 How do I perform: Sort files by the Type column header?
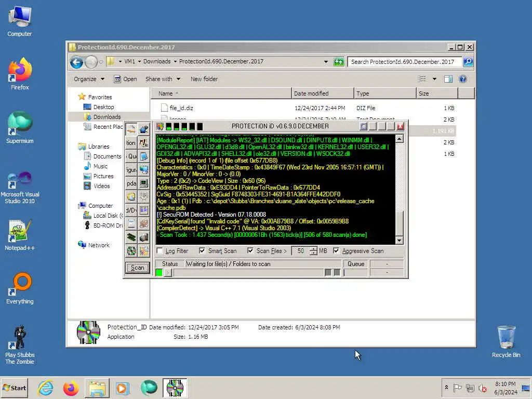(x=385, y=94)
